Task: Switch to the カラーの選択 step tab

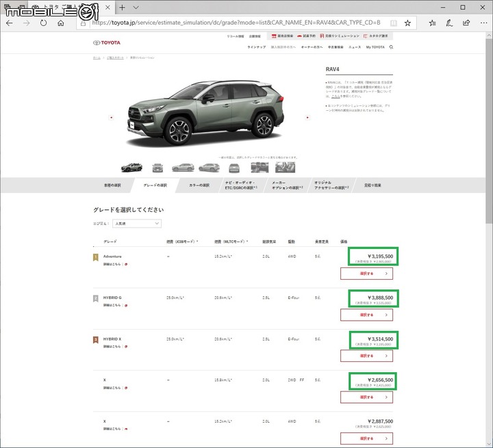Action: pyautogui.click(x=199, y=185)
